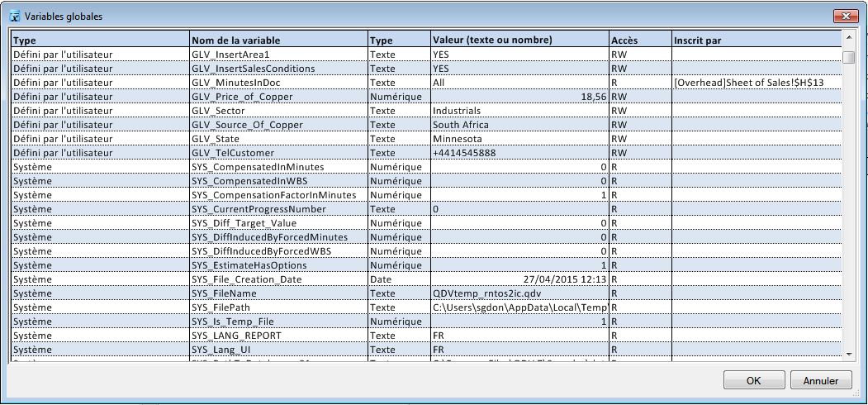Select the GLV_State cell
The height and width of the screenshot is (405, 868).
(x=279, y=139)
